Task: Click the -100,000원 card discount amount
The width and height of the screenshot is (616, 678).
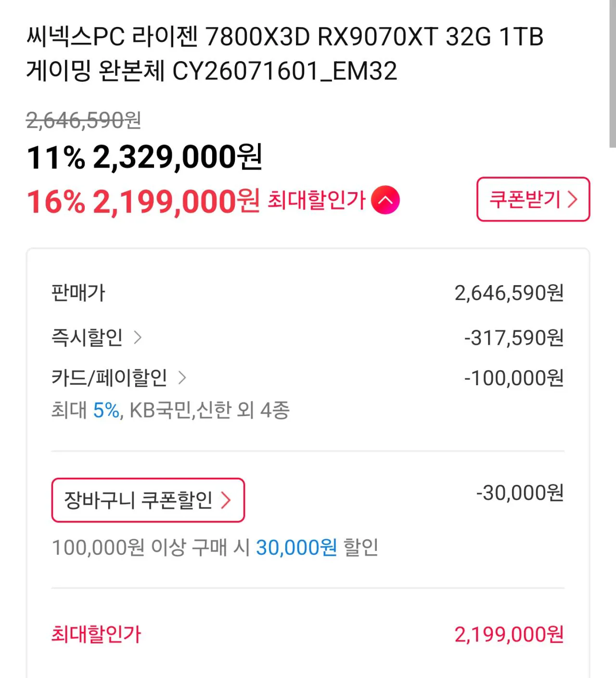Action: click(514, 378)
